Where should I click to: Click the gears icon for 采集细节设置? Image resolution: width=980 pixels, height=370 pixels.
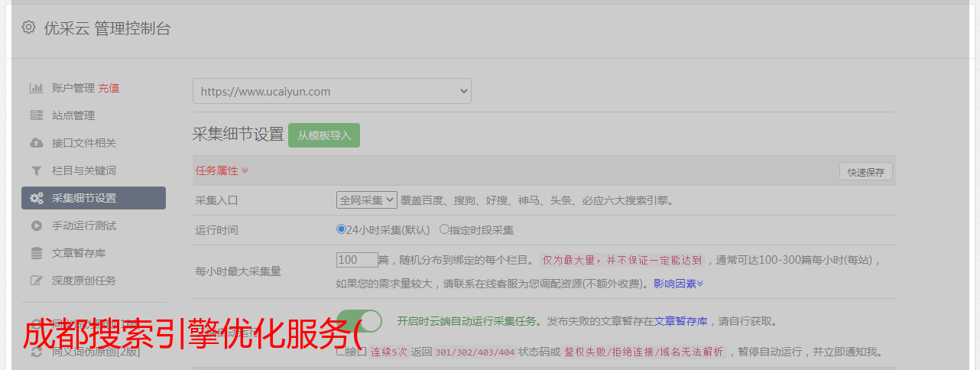click(x=36, y=198)
